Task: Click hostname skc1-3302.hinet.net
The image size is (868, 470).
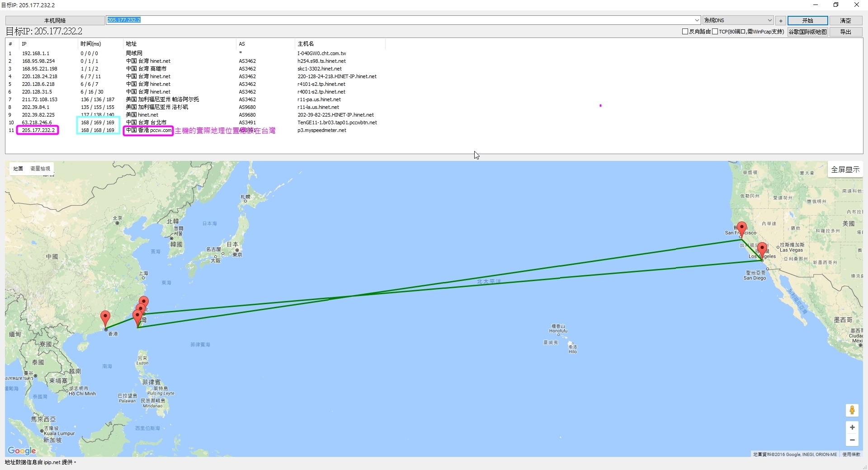Action: pyautogui.click(x=320, y=69)
